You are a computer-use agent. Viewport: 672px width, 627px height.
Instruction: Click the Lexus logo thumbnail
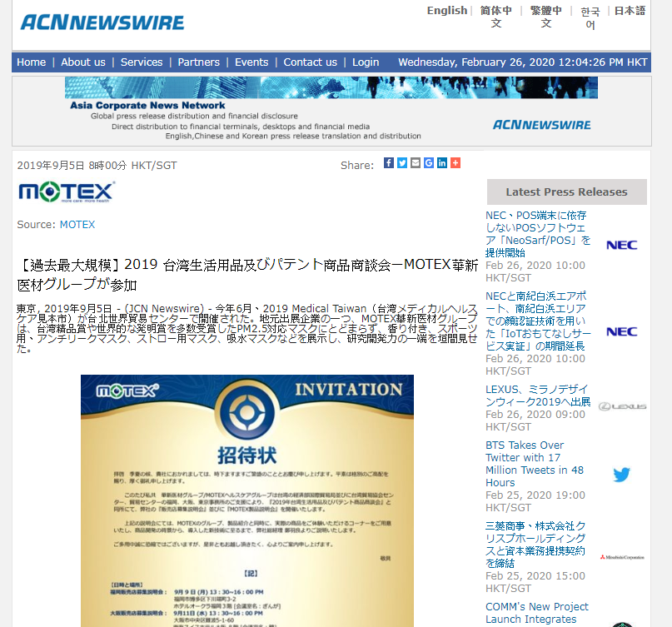tap(622, 406)
